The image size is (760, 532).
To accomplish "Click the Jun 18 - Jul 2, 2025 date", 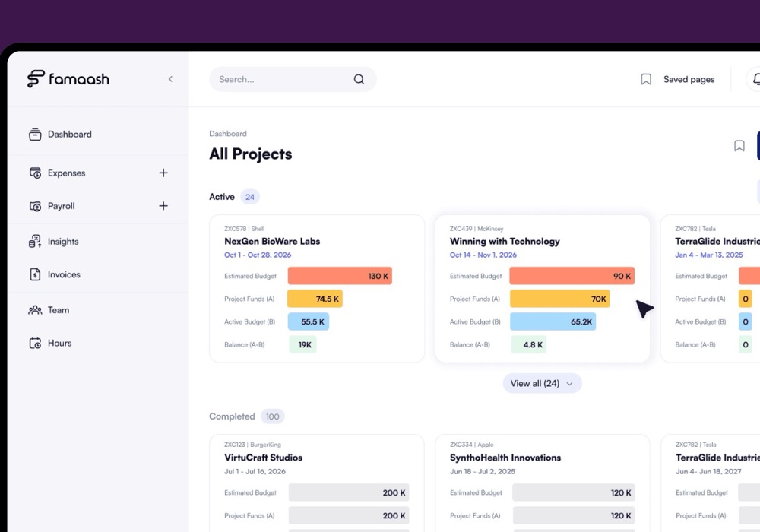I will tap(483, 471).
